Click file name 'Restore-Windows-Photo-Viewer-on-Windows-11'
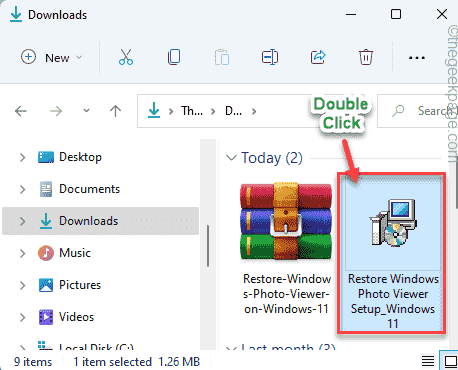 287,294
